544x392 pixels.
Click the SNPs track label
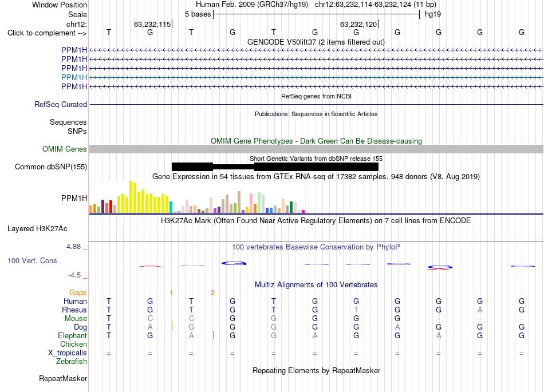(77, 132)
